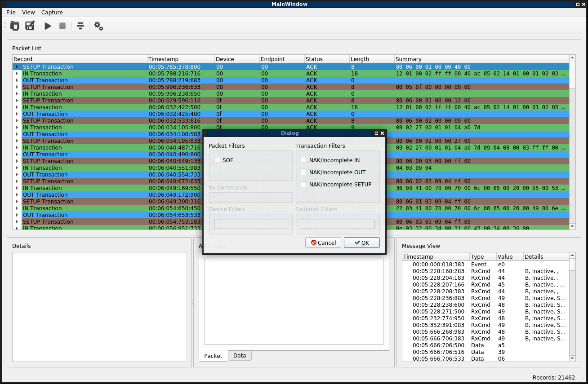Expand SETUP Transaction at 00:05:785:378:800
This screenshot has height=384, width=588.
click(17, 67)
